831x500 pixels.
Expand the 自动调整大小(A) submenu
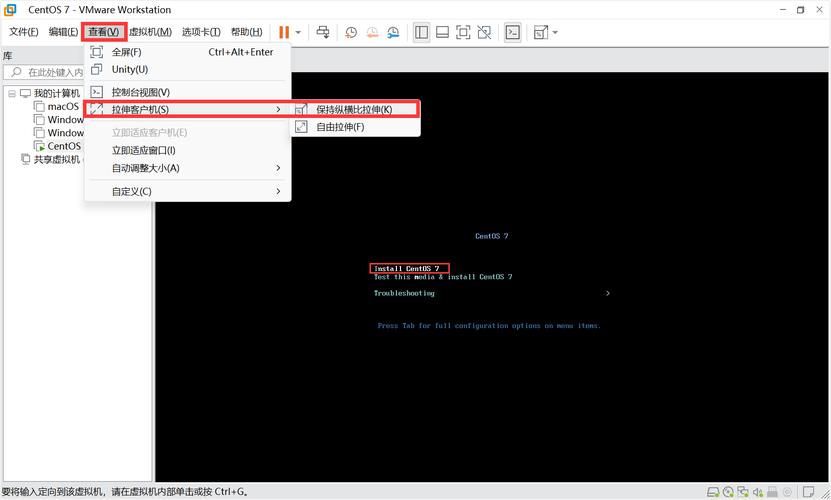tap(187, 168)
